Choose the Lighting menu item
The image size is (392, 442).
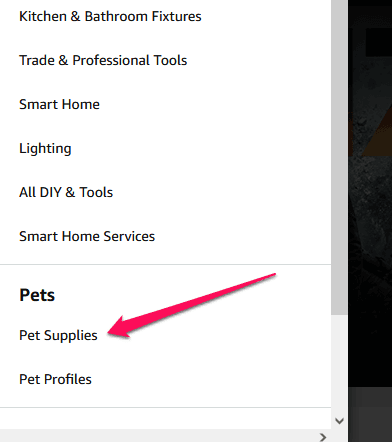[x=45, y=148]
